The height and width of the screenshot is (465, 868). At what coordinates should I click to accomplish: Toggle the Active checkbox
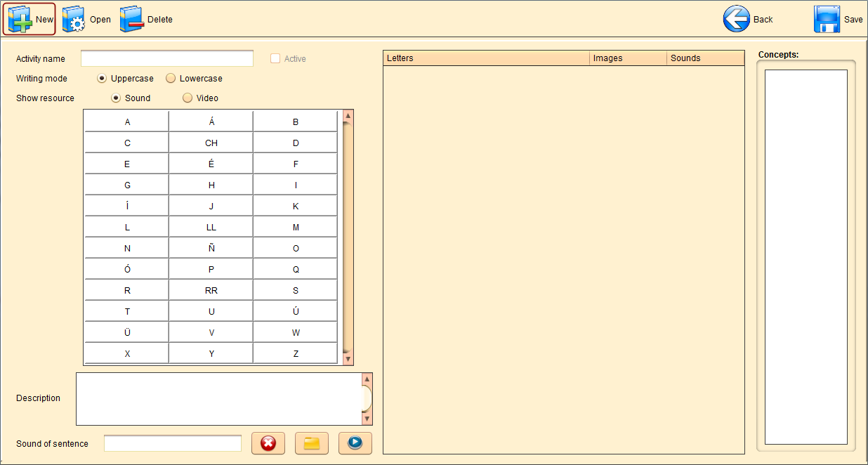(275, 58)
